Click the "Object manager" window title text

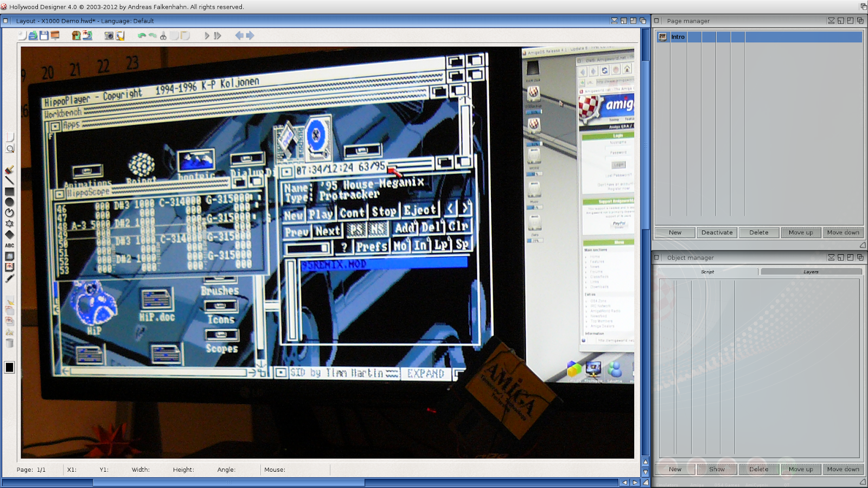click(x=690, y=258)
